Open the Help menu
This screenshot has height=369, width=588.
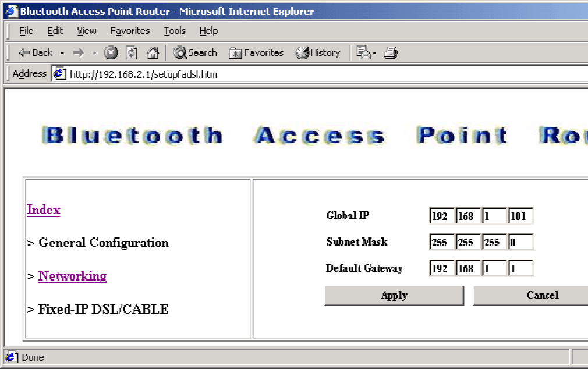[x=208, y=31]
